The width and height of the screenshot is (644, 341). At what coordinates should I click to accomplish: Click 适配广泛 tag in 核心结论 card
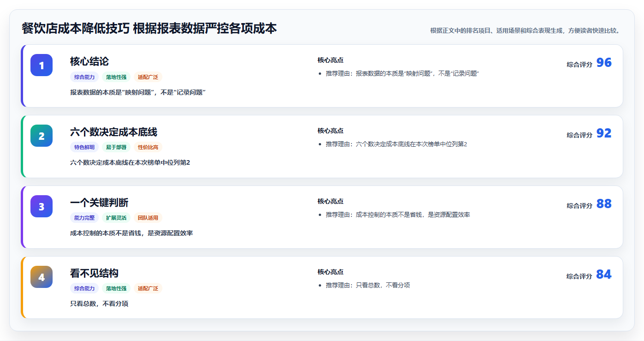[148, 77]
